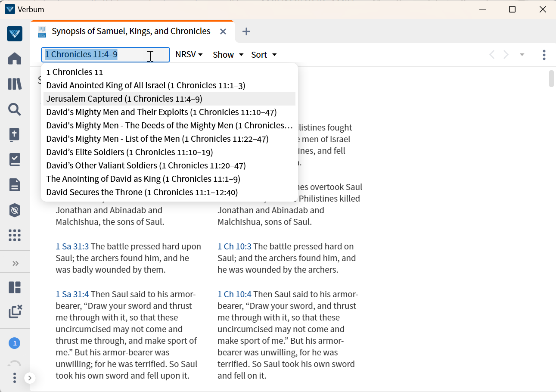Open the navigation history dropdown arrow
This screenshot has height=392, width=556.
point(522,55)
